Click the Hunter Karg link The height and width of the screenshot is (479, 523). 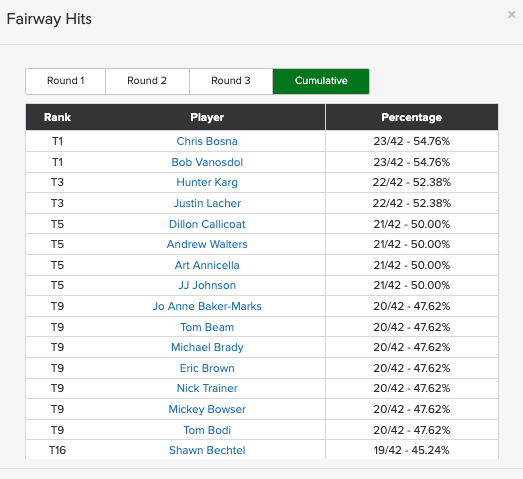click(x=207, y=182)
